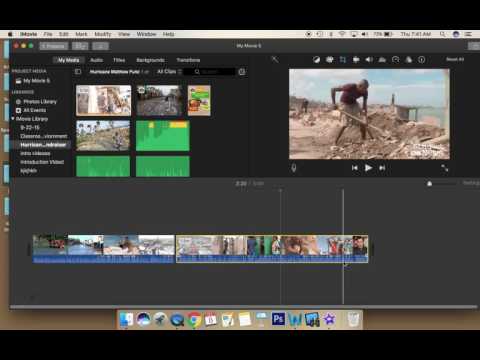Image resolution: width=480 pixels, height=360 pixels.
Task: Open the volume adjustment tool
Action: pyautogui.click(x=369, y=60)
